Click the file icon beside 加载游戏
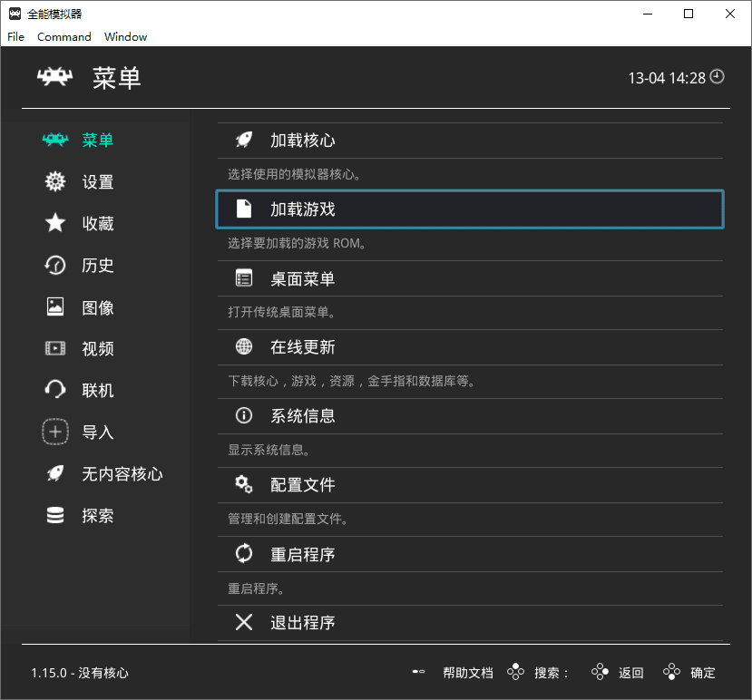The height and width of the screenshot is (700, 752). (244, 209)
